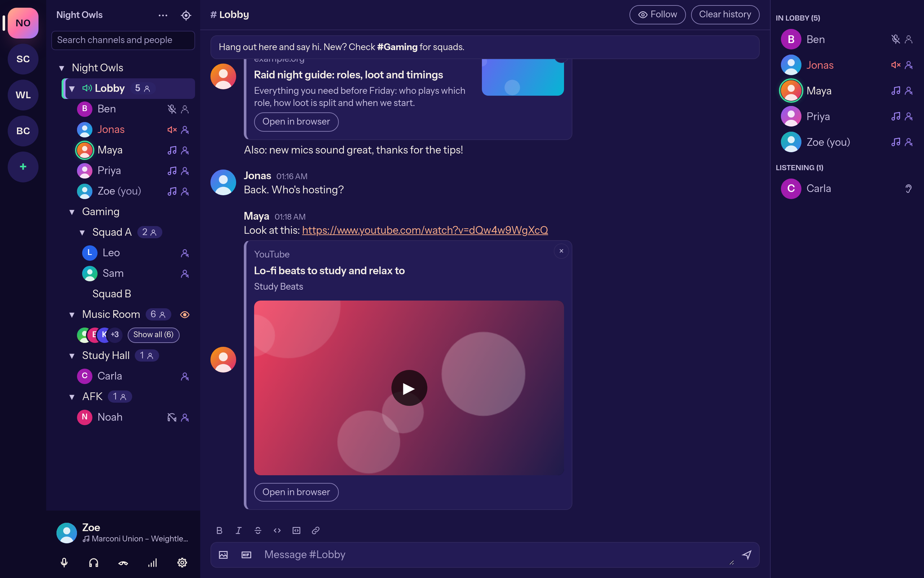Open user settings gear
924x578 pixels.
[x=182, y=562]
